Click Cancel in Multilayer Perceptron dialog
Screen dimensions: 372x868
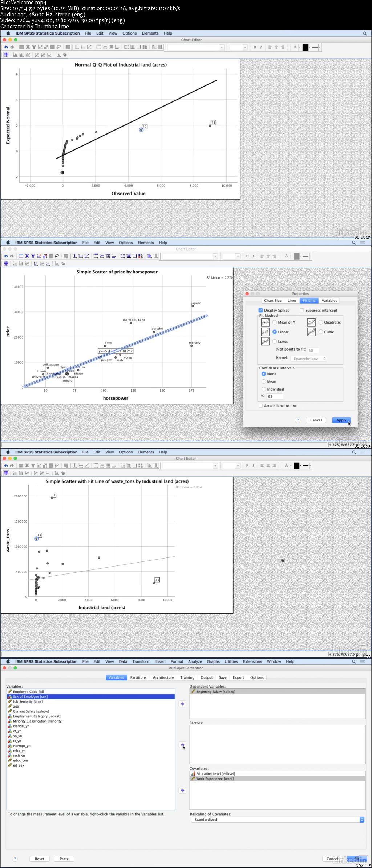[332, 859]
